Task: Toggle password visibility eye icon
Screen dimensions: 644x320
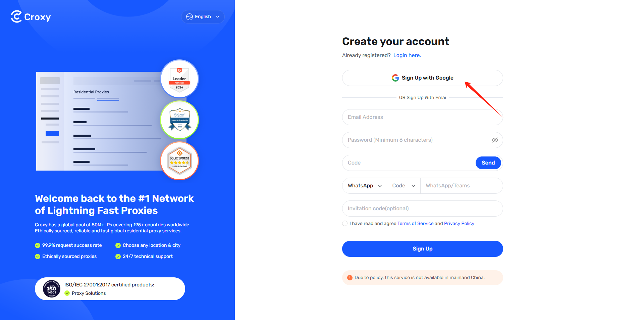Action: click(x=495, y=140)
